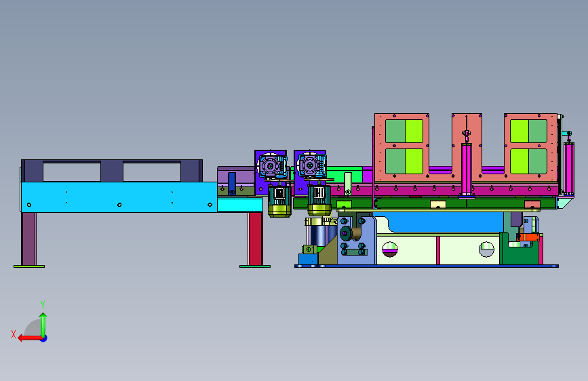This screenshot has width=588, height=381.
Task: Select the long cyan conveyor side panel
Action: [x=119, y=197]
